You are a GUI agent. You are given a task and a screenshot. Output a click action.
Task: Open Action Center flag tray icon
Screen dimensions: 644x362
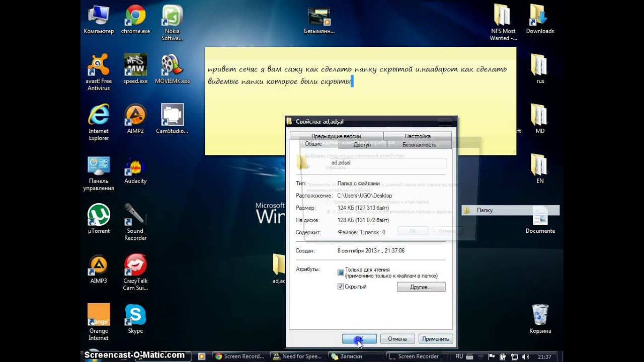[x=492, y=356]
